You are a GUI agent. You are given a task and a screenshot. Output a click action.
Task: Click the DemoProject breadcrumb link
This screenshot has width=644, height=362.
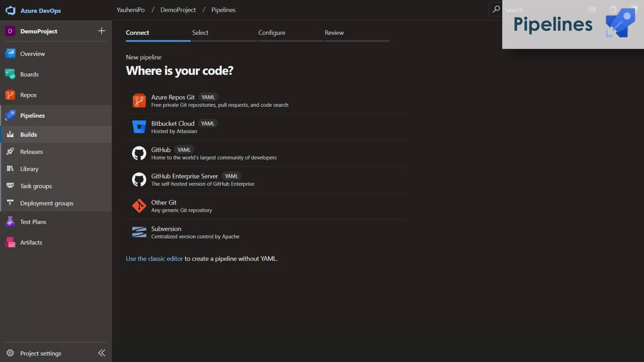(178, 10)
